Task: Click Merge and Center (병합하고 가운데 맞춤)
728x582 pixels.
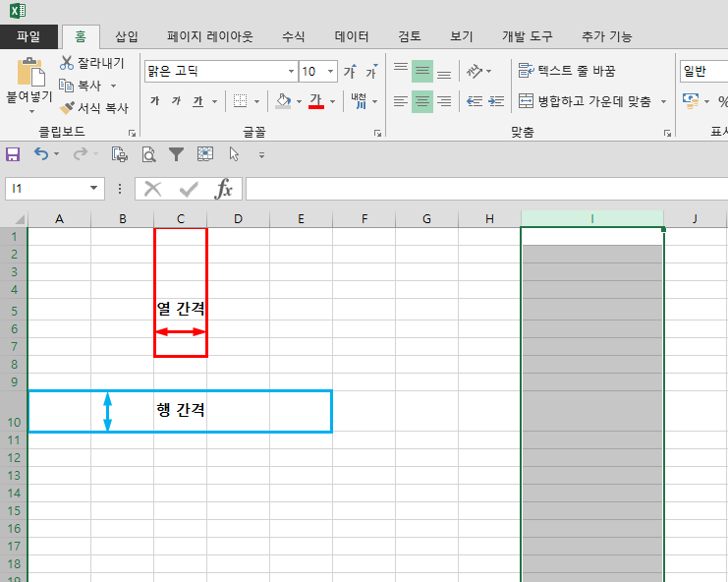Action: 585,101
